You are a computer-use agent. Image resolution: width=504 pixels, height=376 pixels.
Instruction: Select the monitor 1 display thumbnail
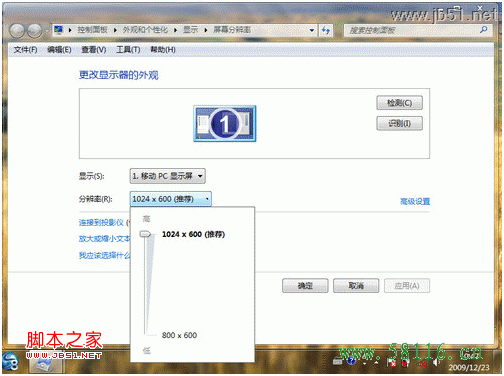point(225,124)
